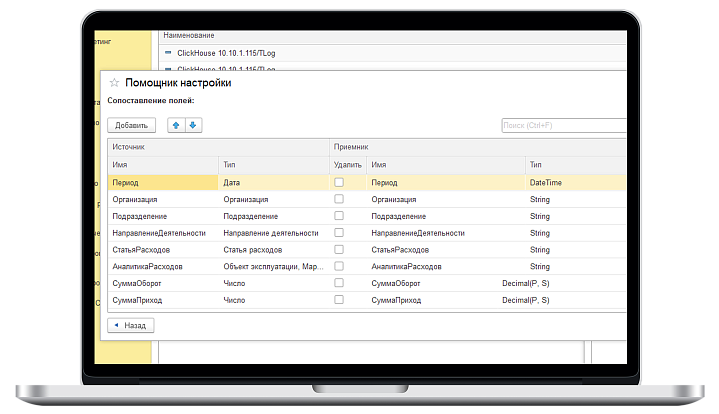Go back with the Назад button

[131, 325]
